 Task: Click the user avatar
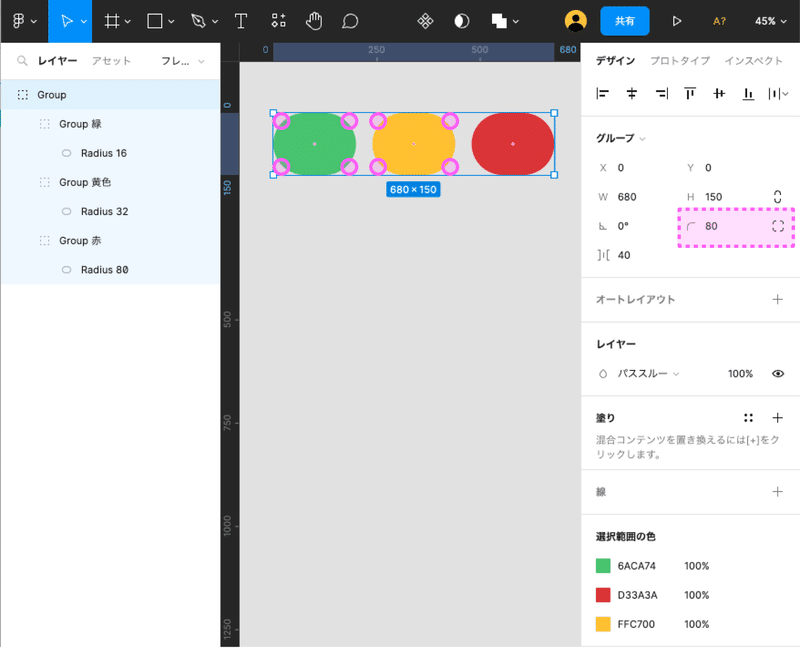[576, 21]
